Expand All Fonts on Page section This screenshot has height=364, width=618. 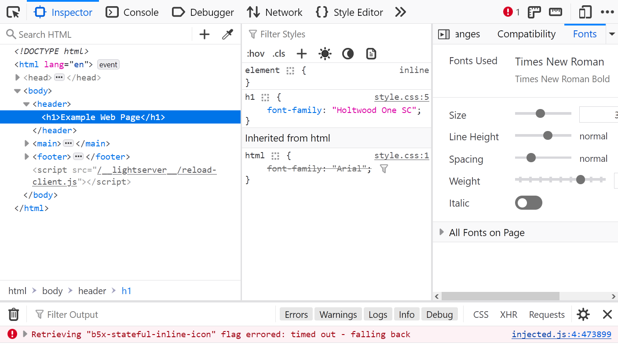pyautogui.click(x=442, y=232)
